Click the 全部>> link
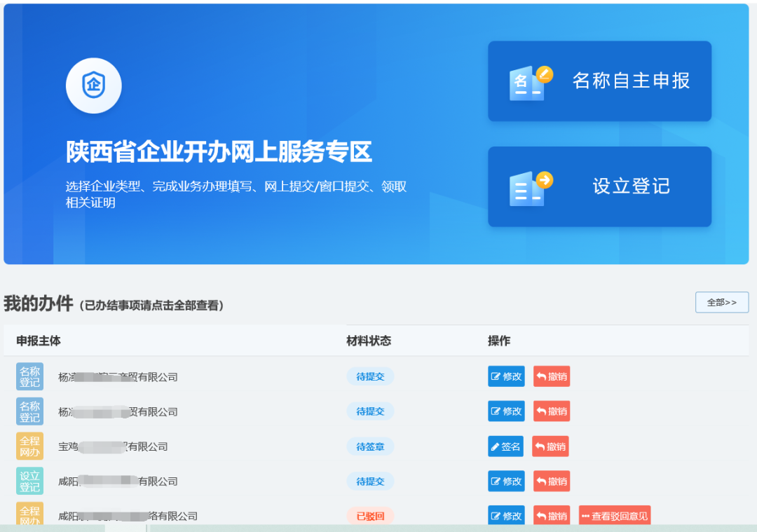 pos(721,302)
